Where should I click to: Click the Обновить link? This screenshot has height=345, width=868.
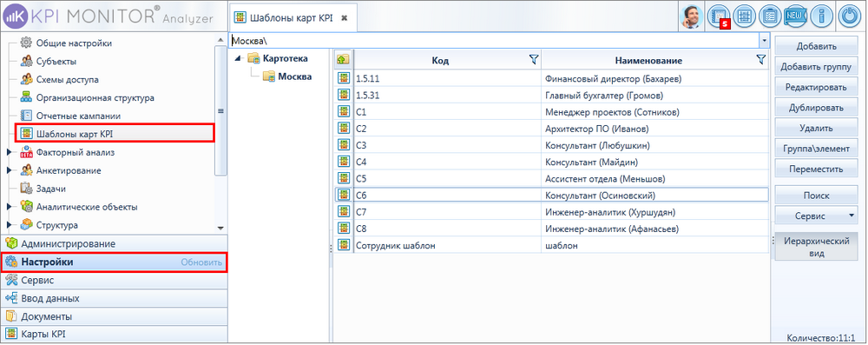tap(201, 262)
